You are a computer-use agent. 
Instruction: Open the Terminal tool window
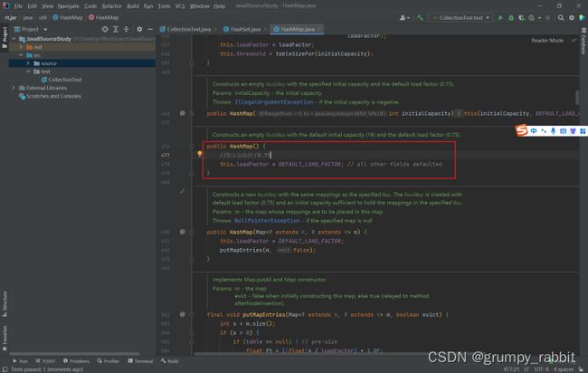(x=140, y=361)
